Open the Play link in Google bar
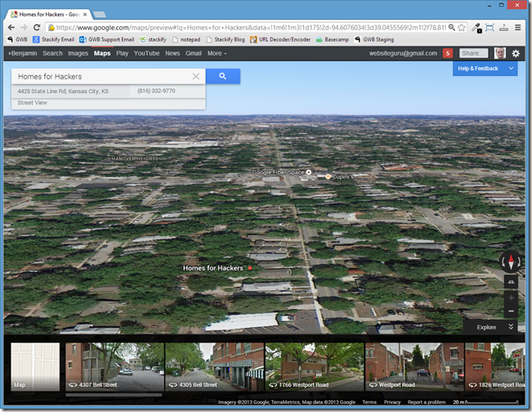Image resolution: width=532 pixels, height=412 pixels. point(122,53)
